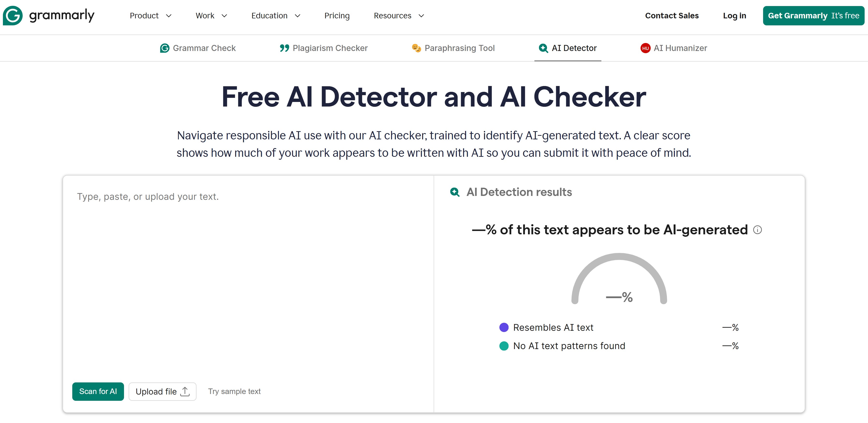Click the Plagiarism Checker quotation marks icon
This screenshot has height=423, width=868.
point(284,48)
